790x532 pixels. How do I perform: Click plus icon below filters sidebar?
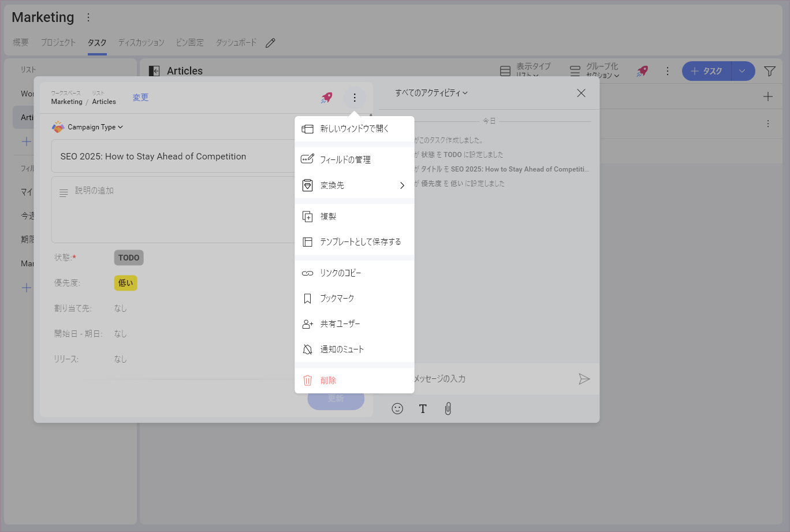coord(27,287)
